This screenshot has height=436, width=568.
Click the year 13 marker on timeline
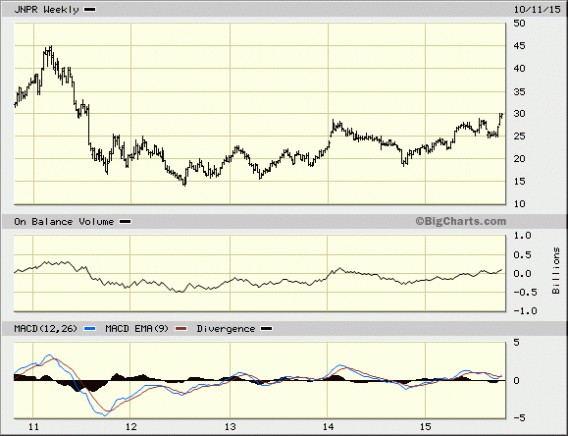(x=230, y=427)
